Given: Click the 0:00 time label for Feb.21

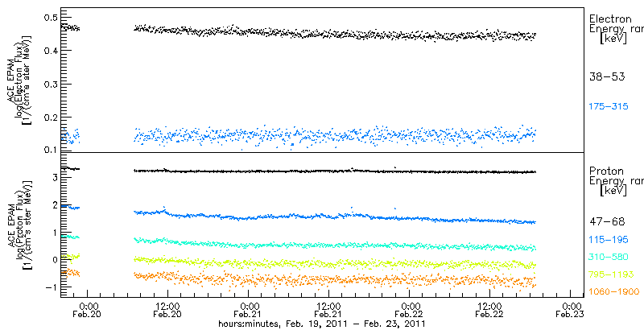Looking at the screenshot, I should 249,306.
